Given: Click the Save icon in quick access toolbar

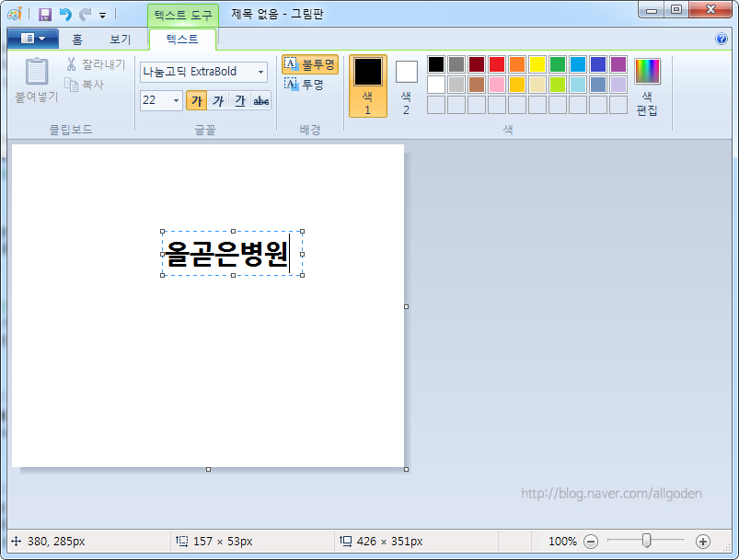Looking at the screenshot, I should pos(44,15).
